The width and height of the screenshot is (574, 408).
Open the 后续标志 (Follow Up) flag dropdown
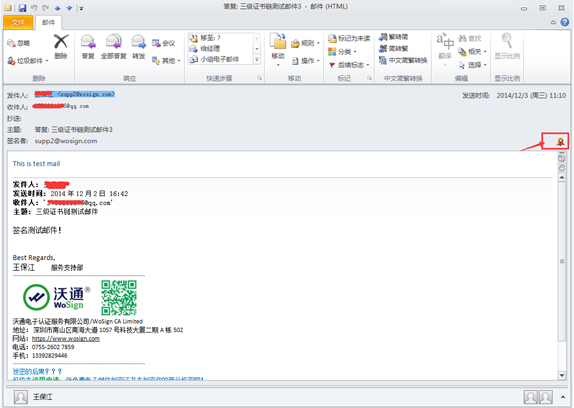(349, 65)
